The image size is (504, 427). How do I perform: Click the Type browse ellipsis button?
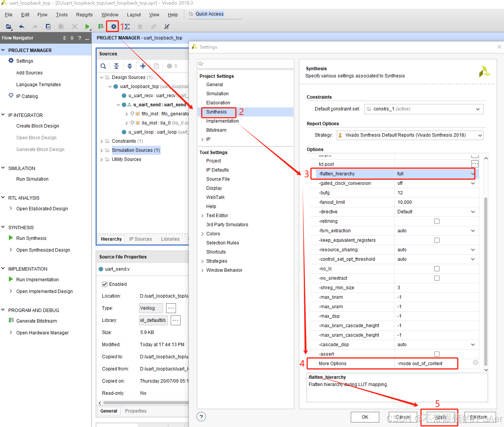point(171,308)
